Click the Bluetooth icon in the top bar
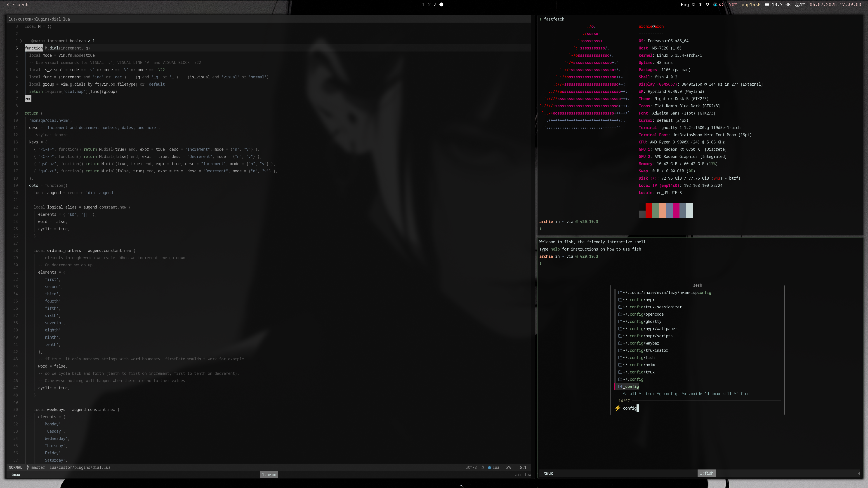The width and height of the screenshot is (868, 488). coord(701,4)
